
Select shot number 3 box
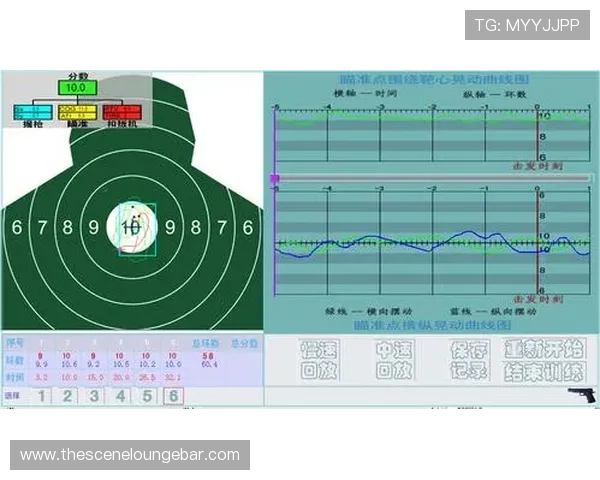[93, 396]
